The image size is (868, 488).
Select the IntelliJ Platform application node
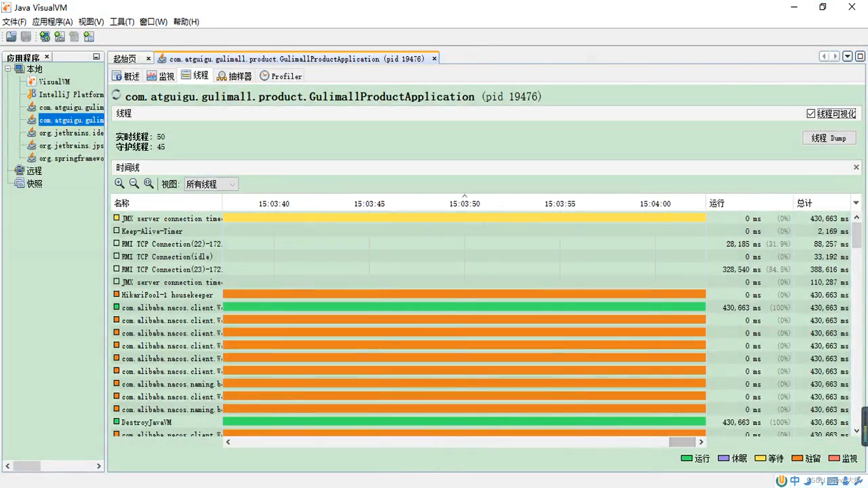[x=71, y=94]
